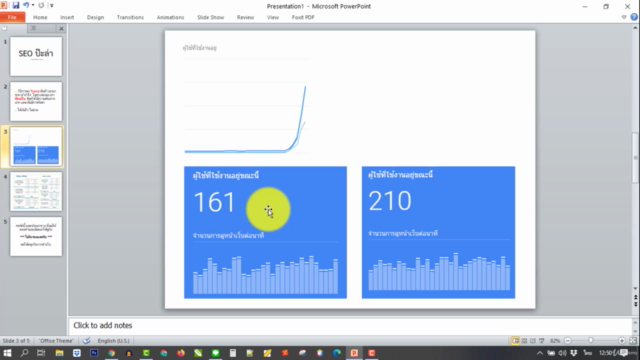Click the PowerPoint taskbar icon
Screen dimensions: 640x360
click(x=354, y=353)
